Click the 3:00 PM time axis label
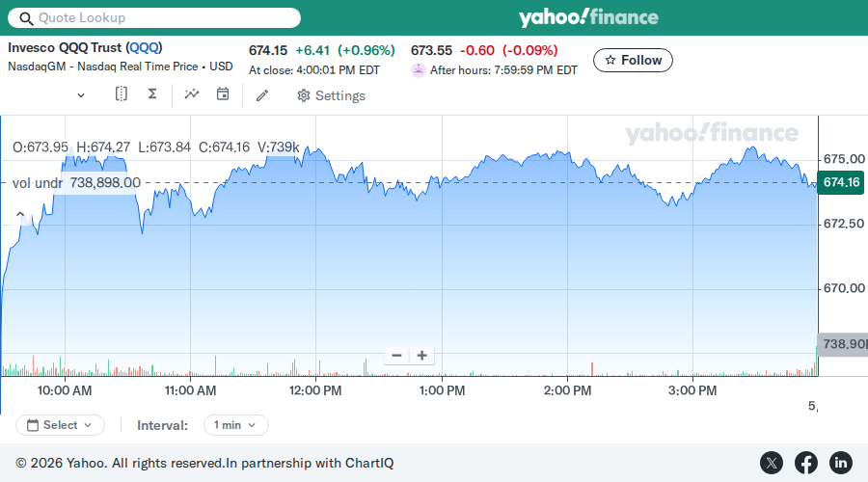This screenshot has height=482, width=868. pos(692,390)
